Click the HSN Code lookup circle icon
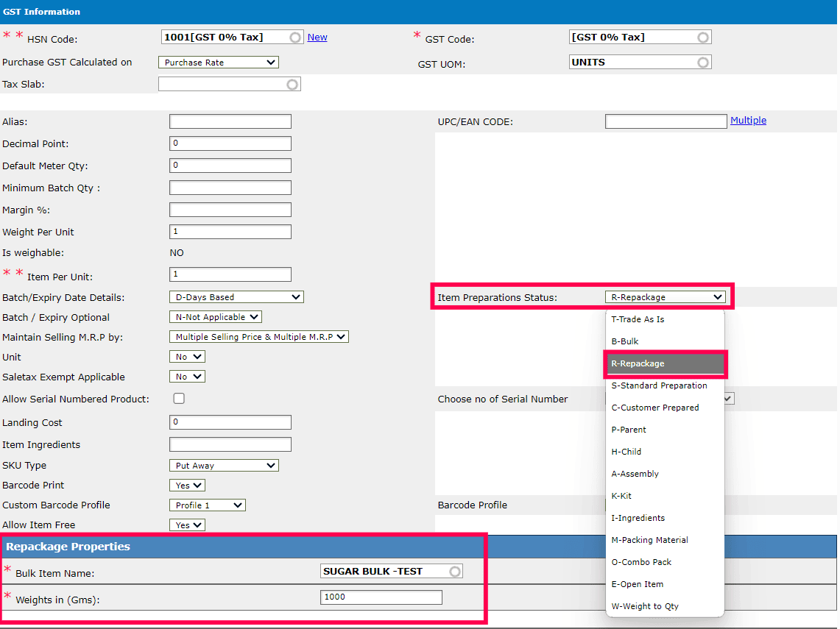This screenshot has height=629, width=840. pos(295,38)
